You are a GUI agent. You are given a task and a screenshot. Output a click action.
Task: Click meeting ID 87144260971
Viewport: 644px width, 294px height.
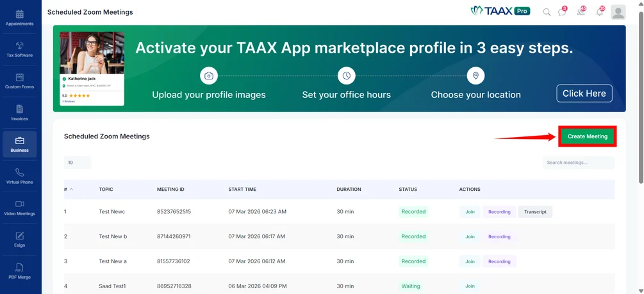174,236
